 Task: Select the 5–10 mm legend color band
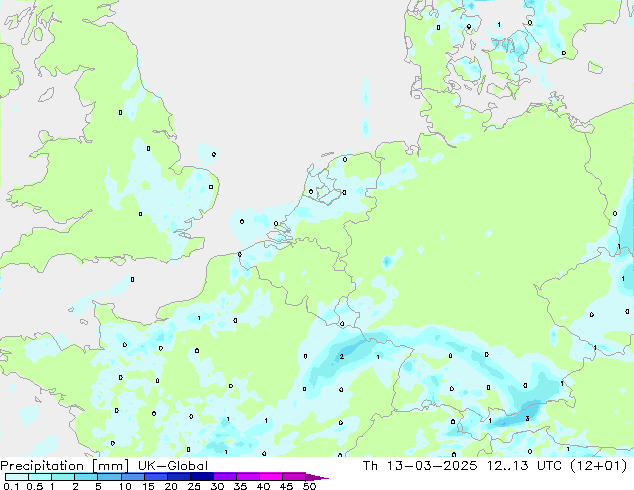click(x=109, y=477)
